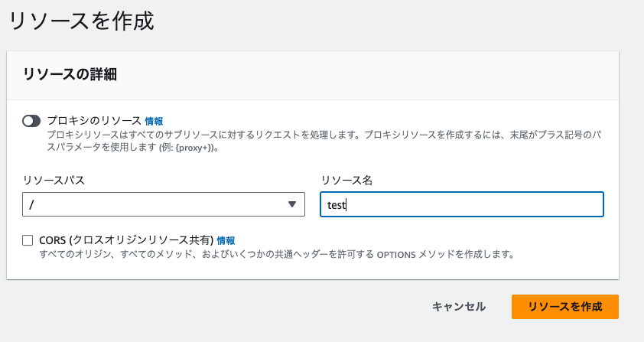Focus the リソース名 input field
The height and width of the screenshot is (342, 644).
tap(462, 204)
